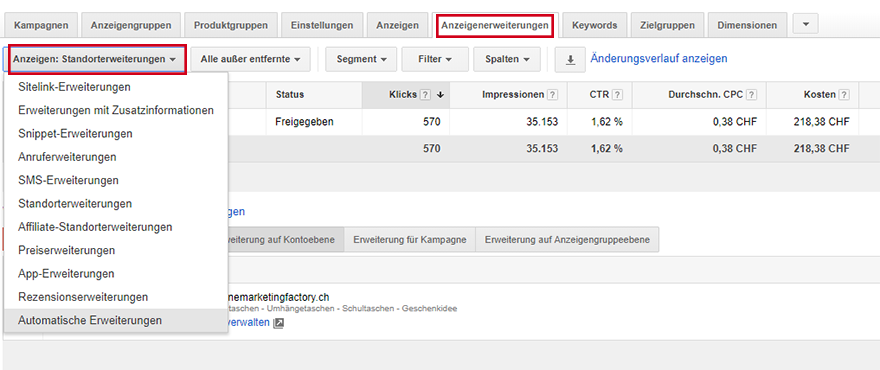Screen dimensions: 880x370
Task: Select Anruferweiterungen in the list
Action: click(116, 157)
